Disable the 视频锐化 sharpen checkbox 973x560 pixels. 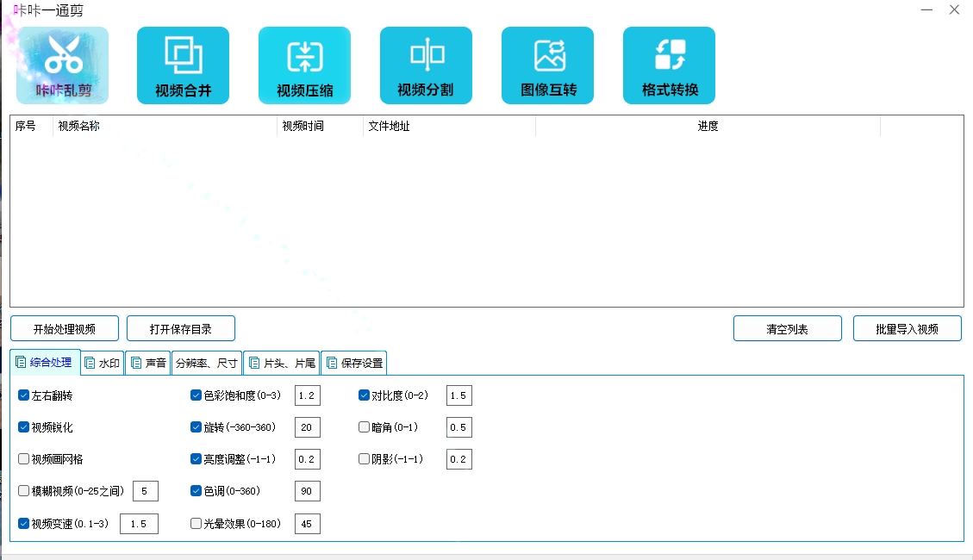24,427
